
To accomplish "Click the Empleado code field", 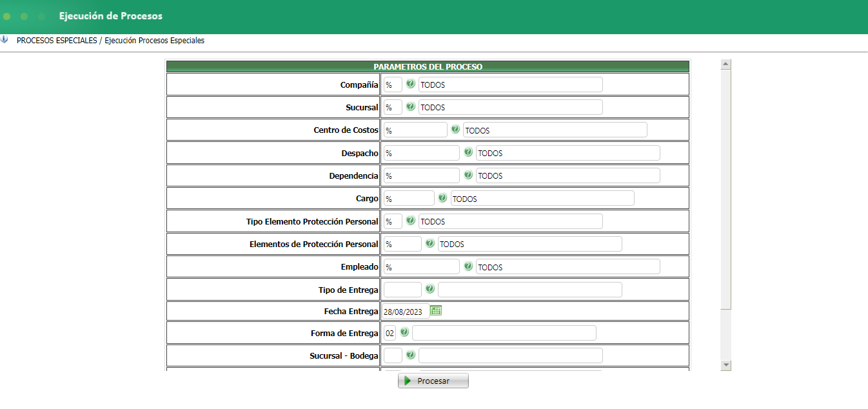I will tap(422, 266).
